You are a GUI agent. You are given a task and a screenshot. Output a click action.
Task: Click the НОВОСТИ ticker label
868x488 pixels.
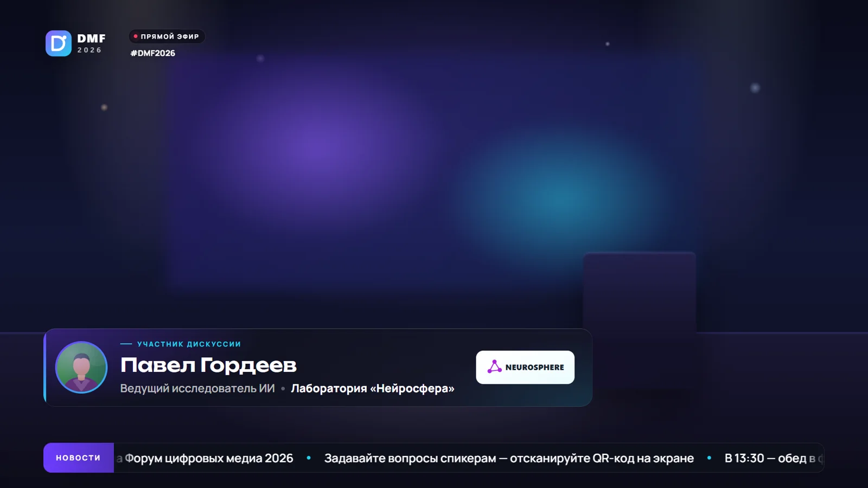[x=79, y=458]
